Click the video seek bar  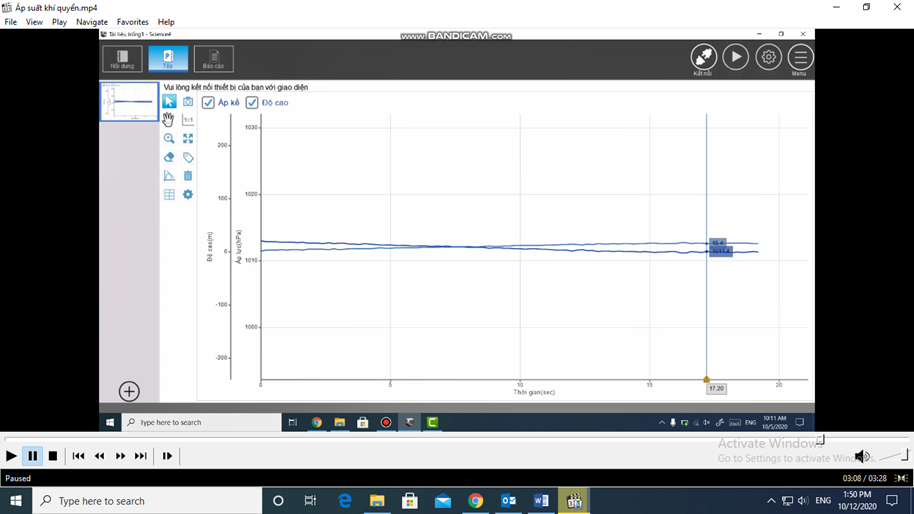coord(455,438)
